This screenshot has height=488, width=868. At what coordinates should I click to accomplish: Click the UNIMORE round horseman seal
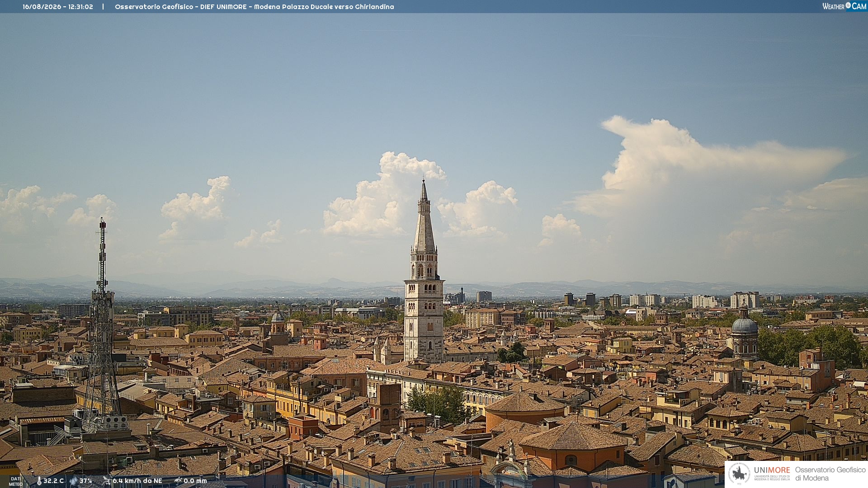[x=739, y=474]
